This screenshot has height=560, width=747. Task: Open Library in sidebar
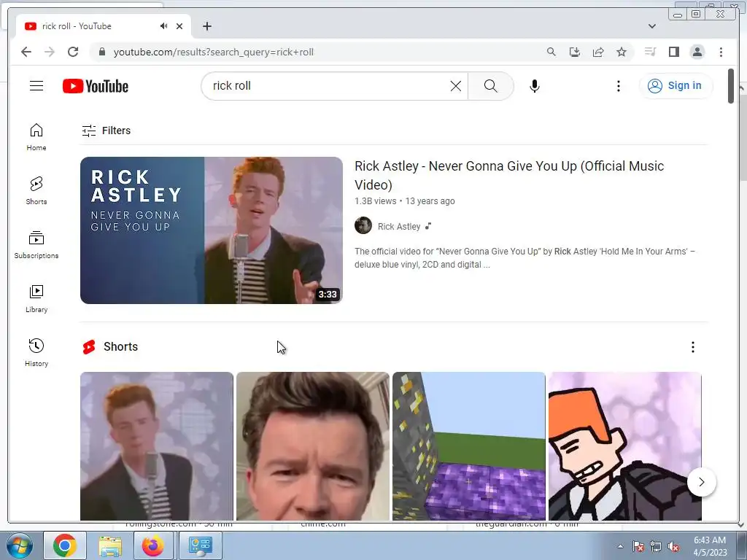pos(36,298)
